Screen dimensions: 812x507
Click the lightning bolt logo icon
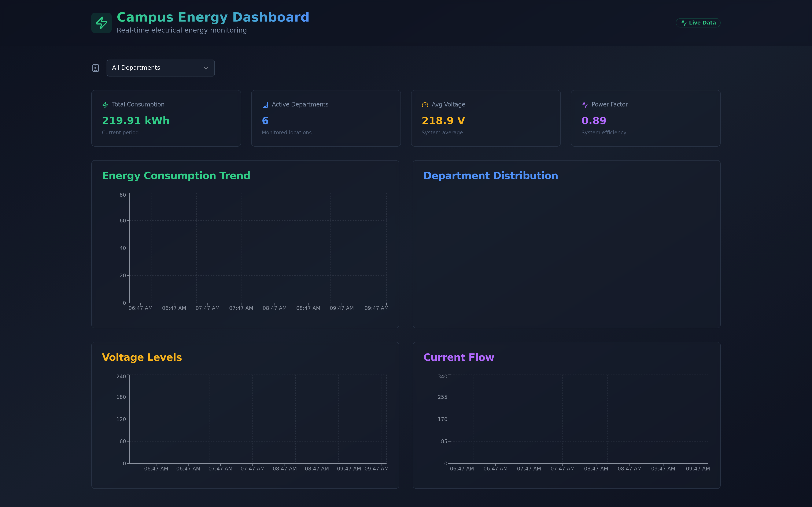pyautogui.click(x=101, y=23)
